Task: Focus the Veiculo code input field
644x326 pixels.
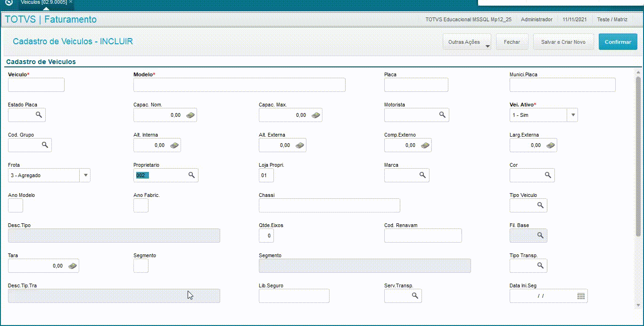Action: point(36,85)
